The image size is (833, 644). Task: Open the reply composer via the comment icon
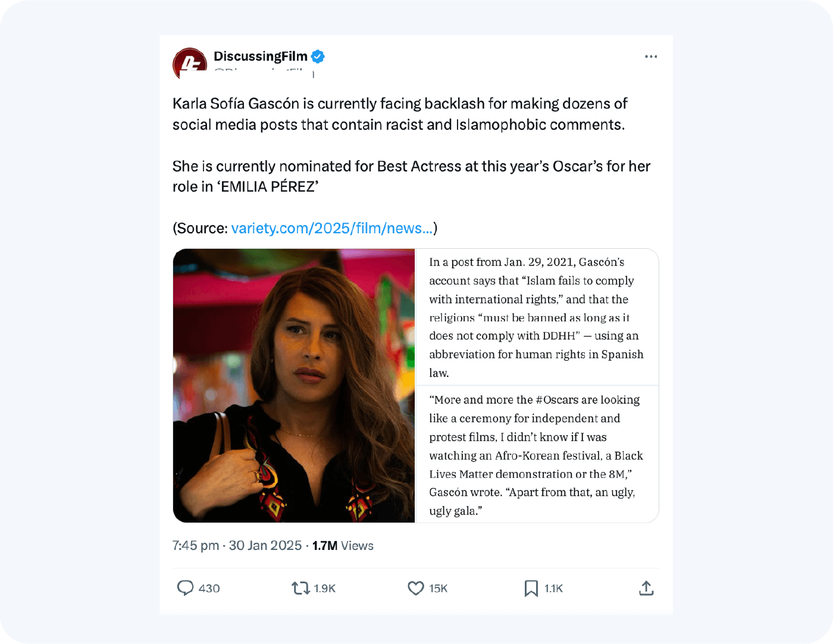[186, 588]
